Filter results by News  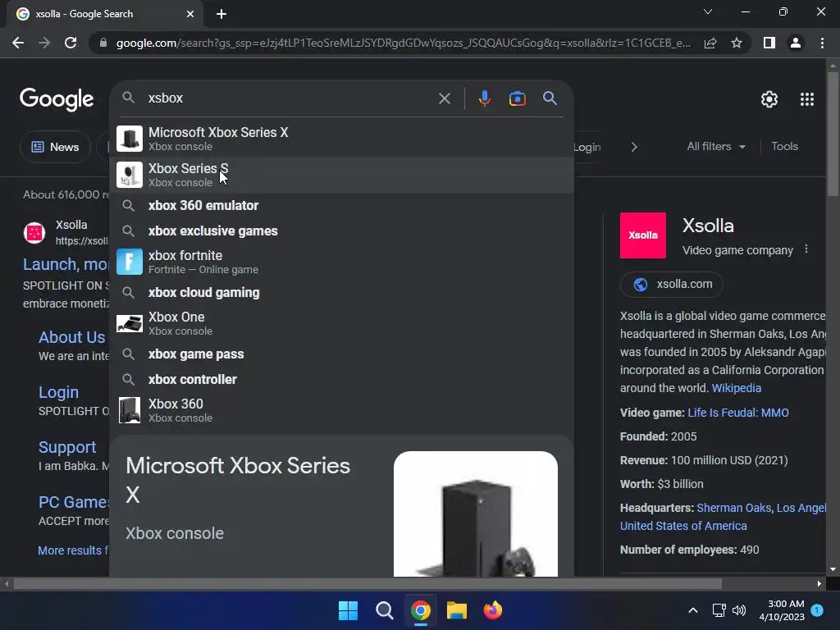point(55,147)
